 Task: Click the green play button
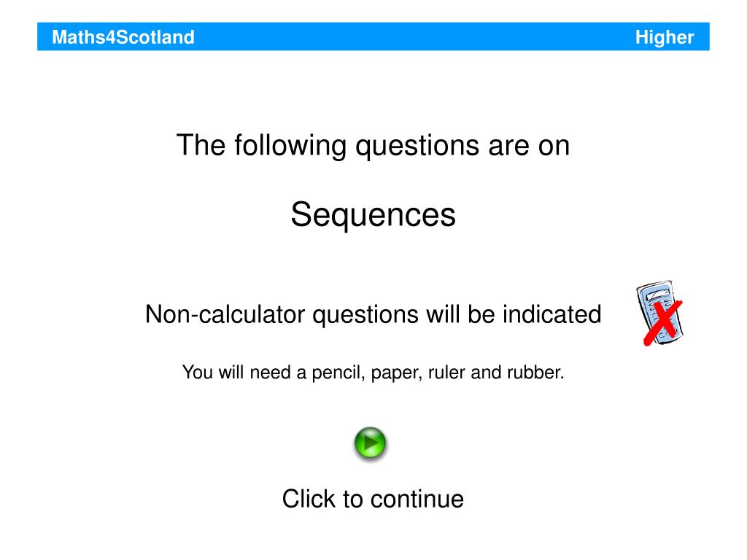(x=370, y=444)
